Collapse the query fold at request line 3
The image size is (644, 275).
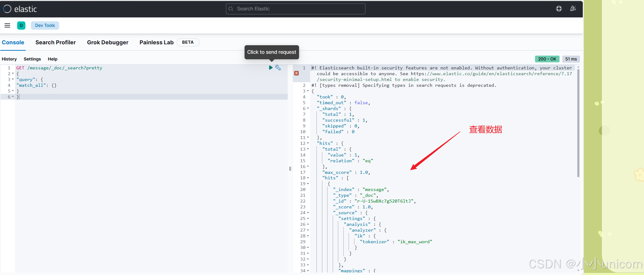pyautogui.click(x=13, y=79)
